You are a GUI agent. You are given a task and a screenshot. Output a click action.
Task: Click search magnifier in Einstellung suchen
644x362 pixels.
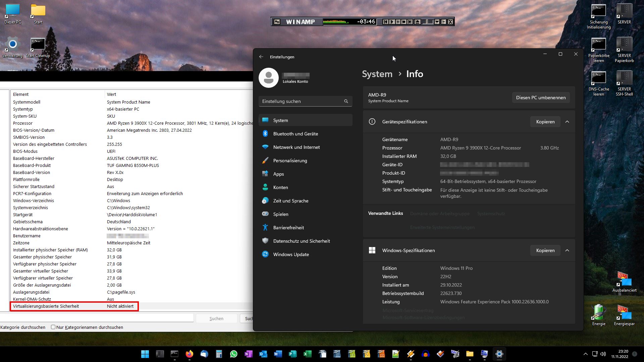click(346, 101)
